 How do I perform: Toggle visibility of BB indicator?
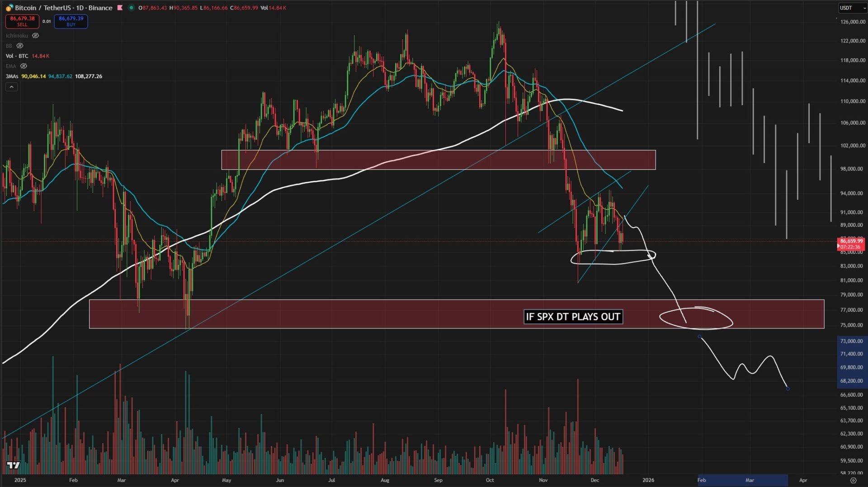(20, 46)
